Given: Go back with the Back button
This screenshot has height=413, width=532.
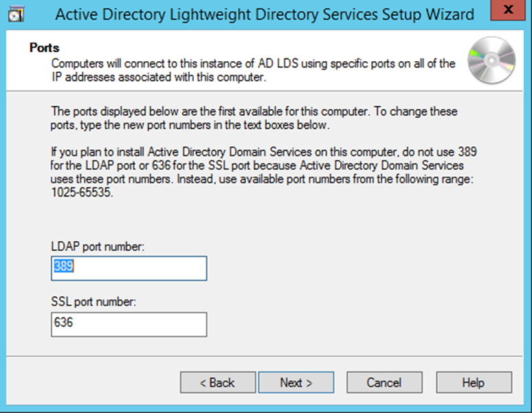Looking at the screenshot, I should 217,383.
